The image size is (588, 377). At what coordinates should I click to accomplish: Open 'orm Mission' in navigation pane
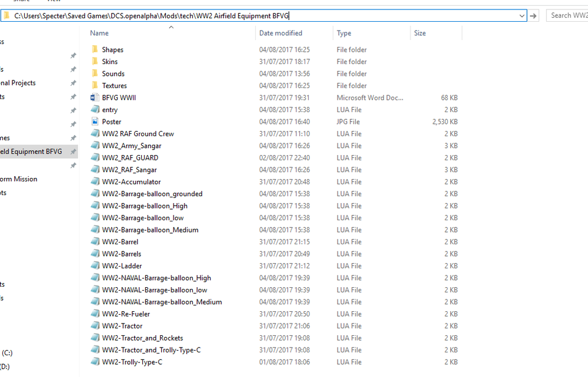pyautogui.click(x=19, y=179)
